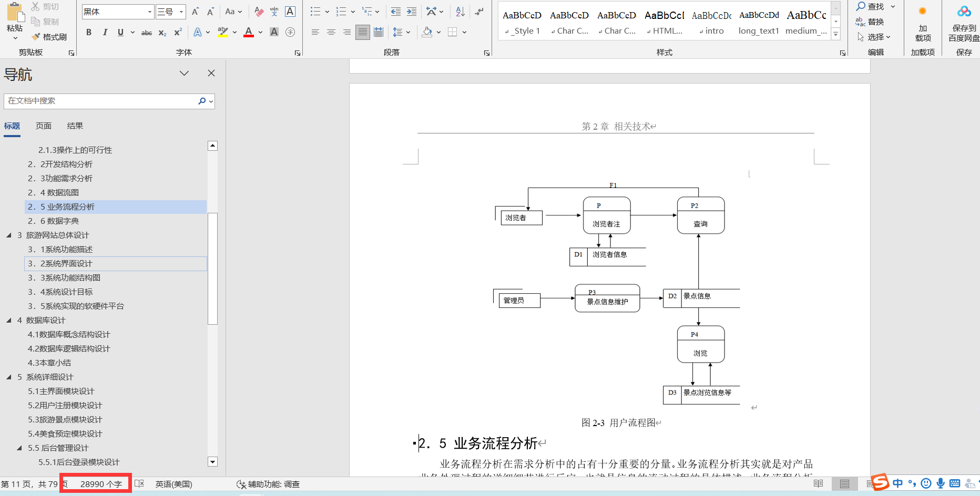Click language indicator 英语(美国)
The image size is (980, 496).
pos(174,484)
